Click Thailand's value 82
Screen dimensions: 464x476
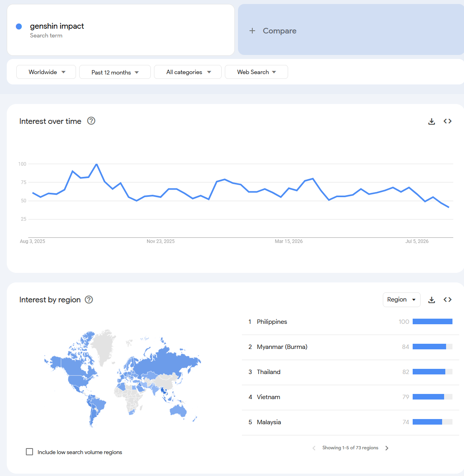coord(406,372)
